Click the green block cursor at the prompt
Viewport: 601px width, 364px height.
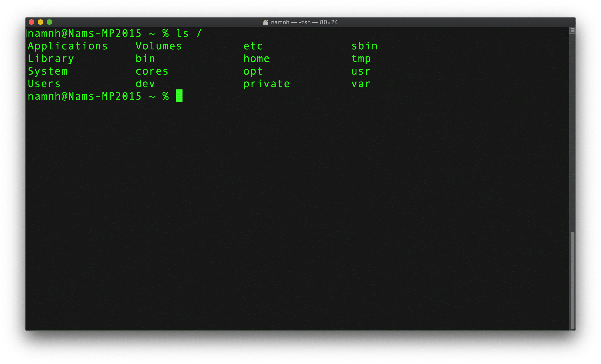coord(179,96)
